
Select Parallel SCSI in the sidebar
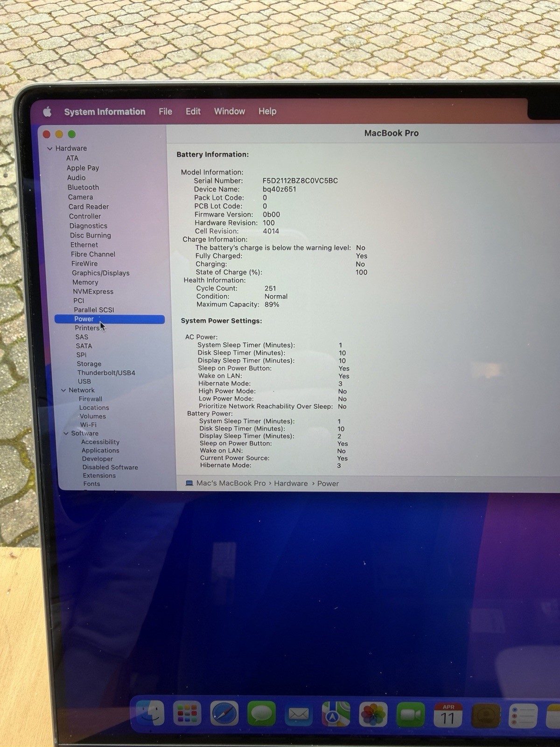(x=94, y=310)
